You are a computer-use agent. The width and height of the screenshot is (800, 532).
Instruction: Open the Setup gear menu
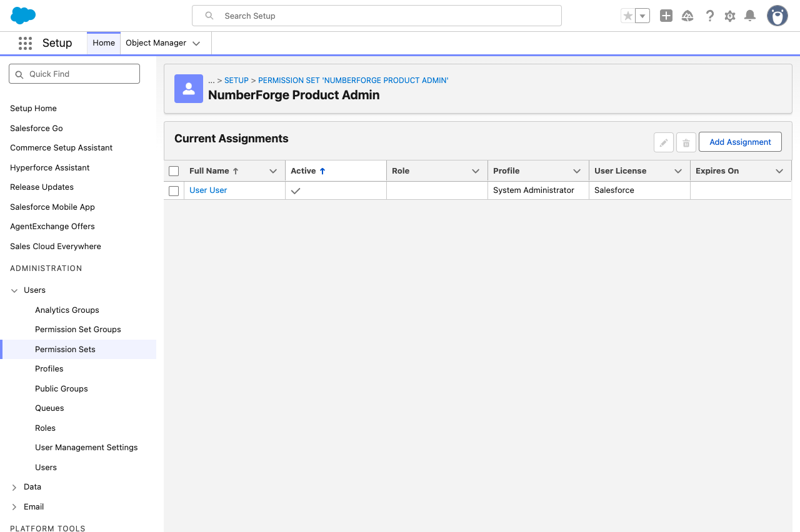[730, 16]
